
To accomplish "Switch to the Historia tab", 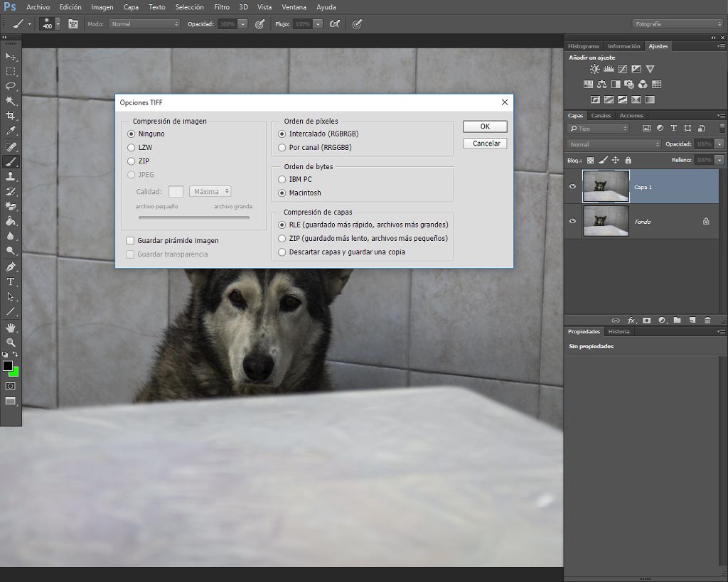I will tap(619, 331).
